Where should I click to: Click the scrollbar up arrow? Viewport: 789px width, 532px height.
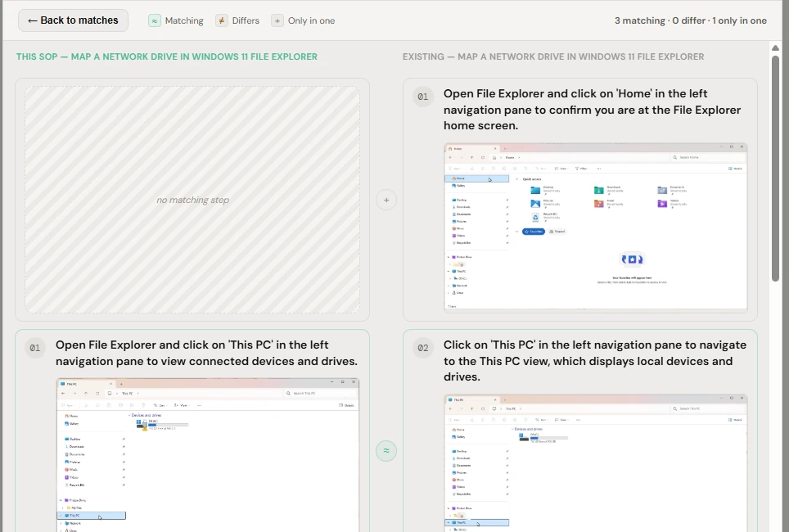pyautogui.click(x=775, y=47)
